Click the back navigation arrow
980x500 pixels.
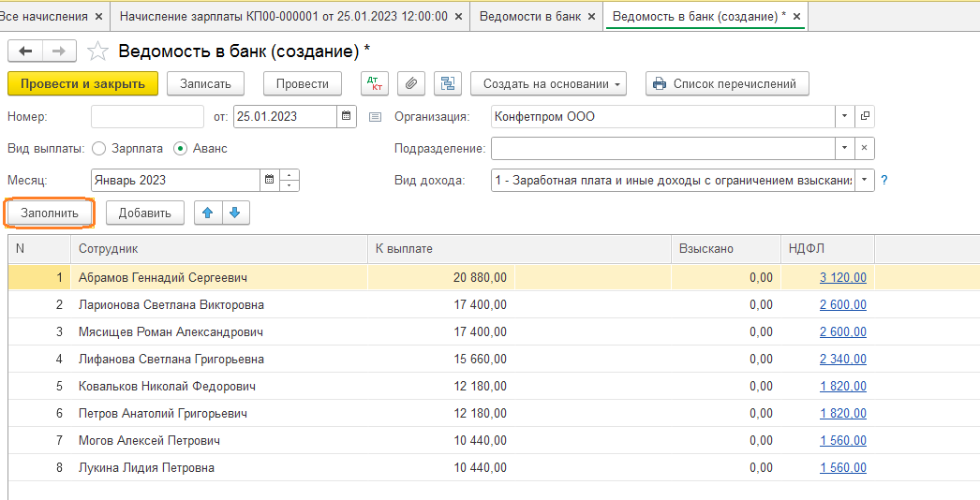(25, 51)
